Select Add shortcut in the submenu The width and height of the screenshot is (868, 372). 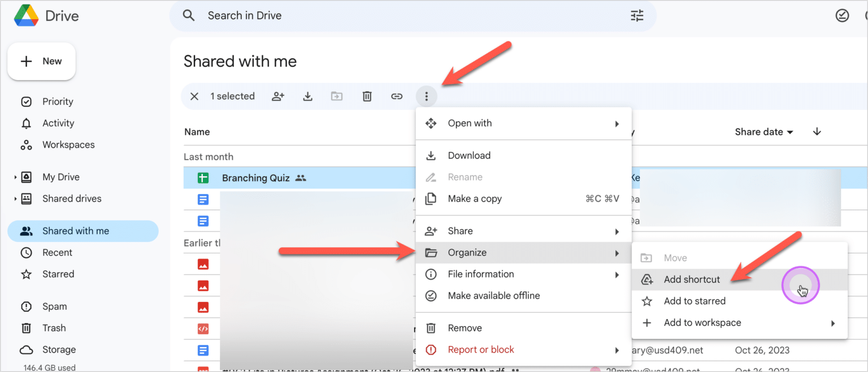(x=740, y=279)
